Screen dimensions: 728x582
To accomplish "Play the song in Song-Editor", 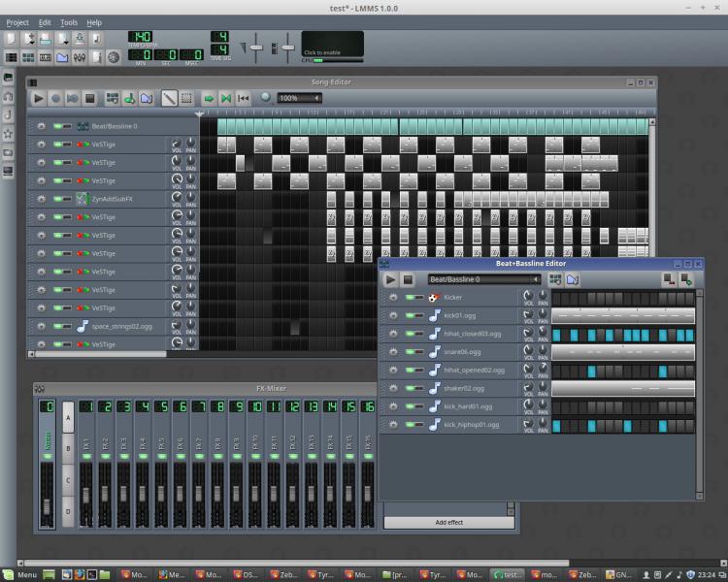I will 39,98.
